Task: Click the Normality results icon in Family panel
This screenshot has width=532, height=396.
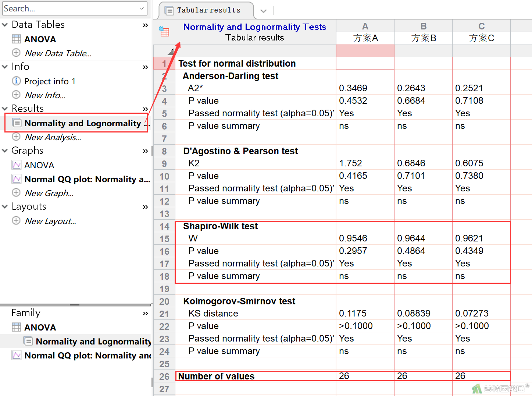Action: pyautogui.click(x=28, y=341)
